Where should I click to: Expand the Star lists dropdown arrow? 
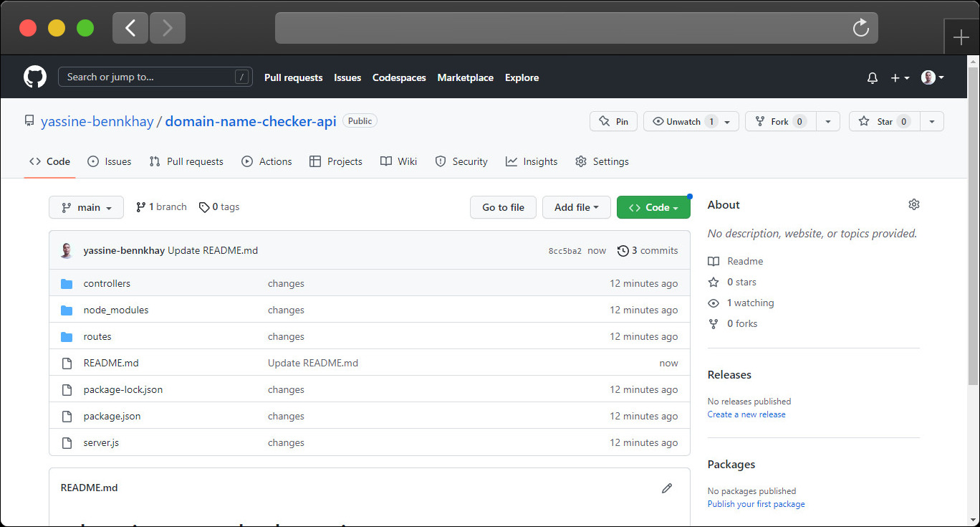[x=932, y=121]
